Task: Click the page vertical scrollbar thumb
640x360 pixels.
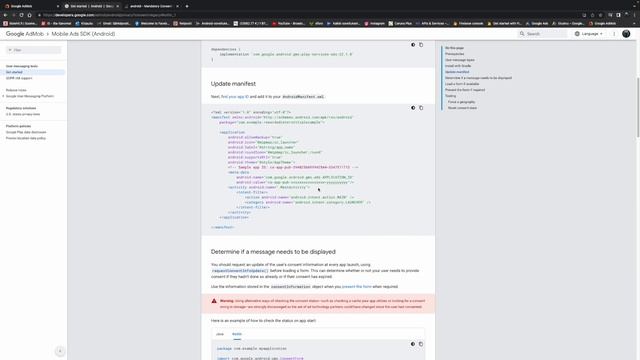Action: click(x=638, y=107)
